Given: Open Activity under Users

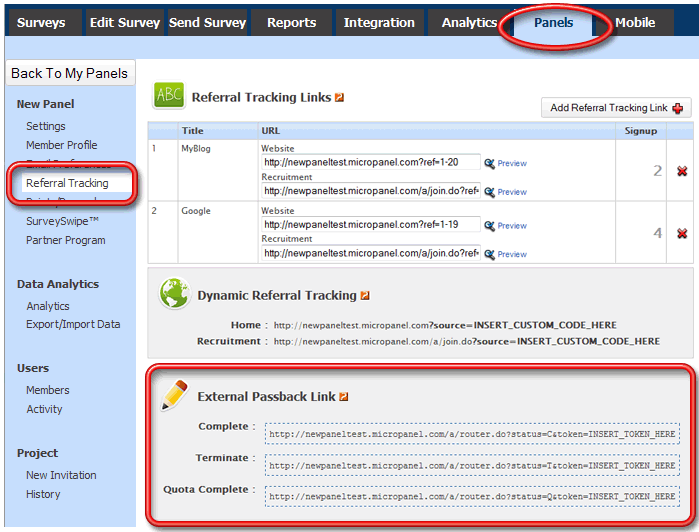Looking at the screenshot, I should coord(44,409).
